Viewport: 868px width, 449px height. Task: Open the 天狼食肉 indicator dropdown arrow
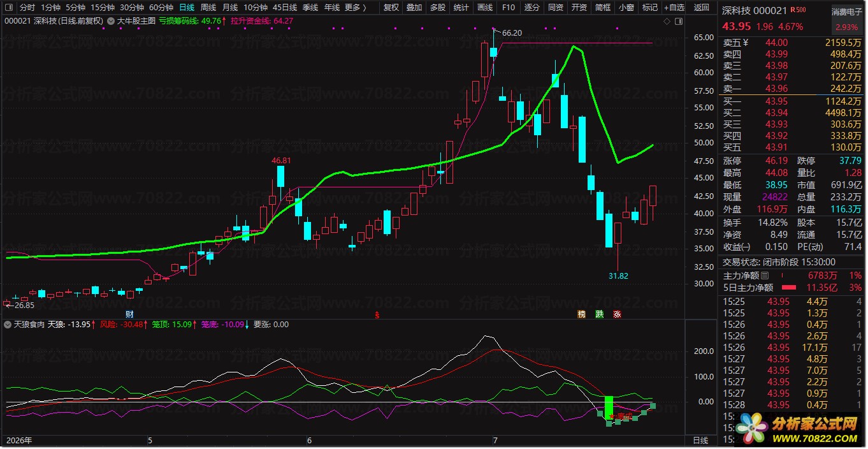tap(8, 325)
